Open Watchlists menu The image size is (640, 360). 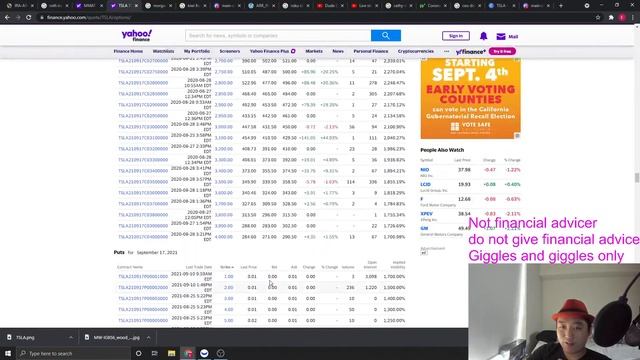[163, 51]
